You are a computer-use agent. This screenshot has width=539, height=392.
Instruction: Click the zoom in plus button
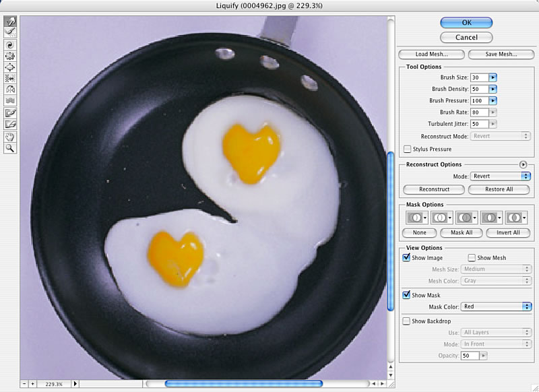point(32,384)
